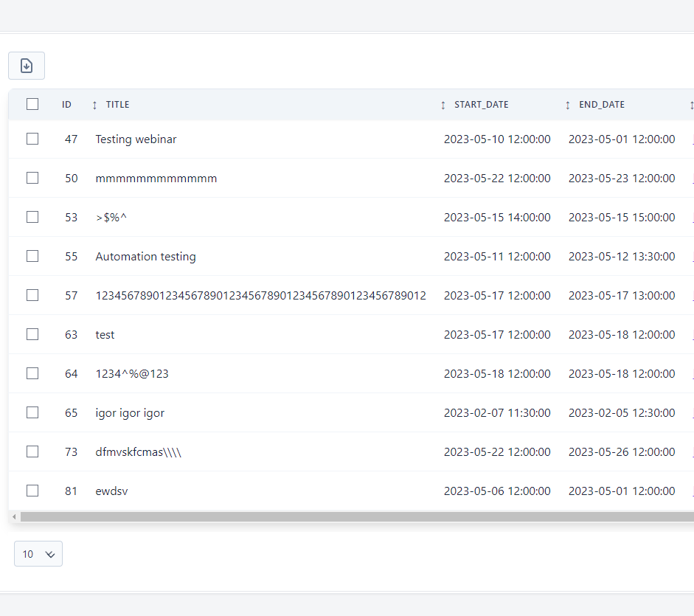Tick the checkbox for row 81

[x=32, y=491]
